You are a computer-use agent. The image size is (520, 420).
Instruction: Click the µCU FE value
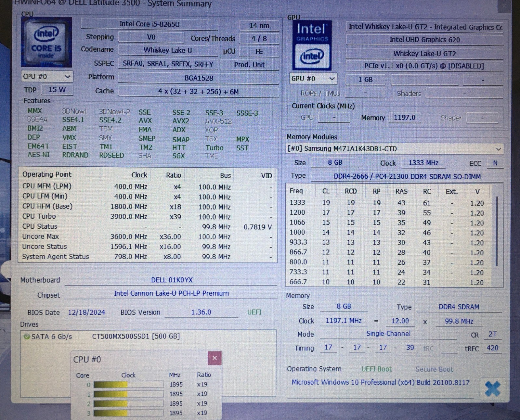[x=259, y=51]
